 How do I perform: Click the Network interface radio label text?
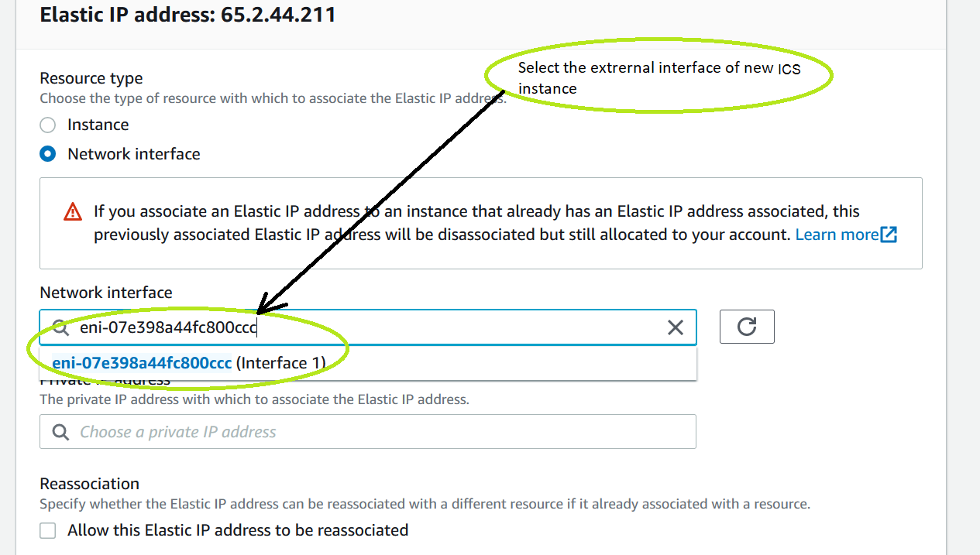pyautogui.click(x=134, y=154)
